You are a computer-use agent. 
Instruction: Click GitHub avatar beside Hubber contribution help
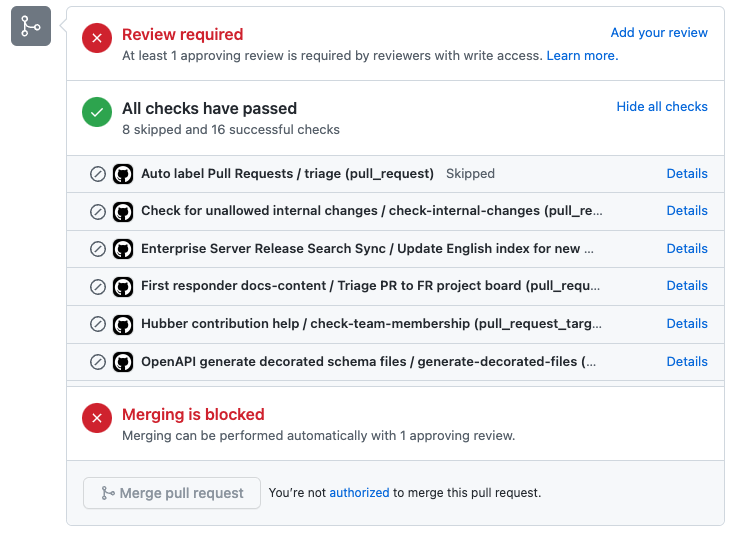click(123, 324)
